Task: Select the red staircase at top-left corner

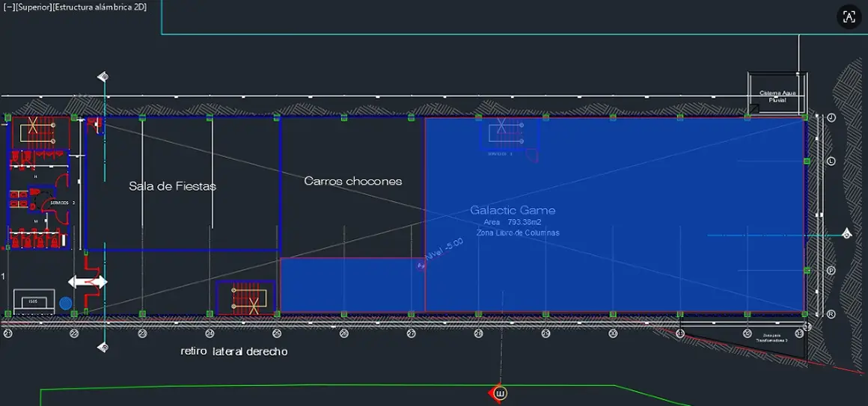Action: 39,133
